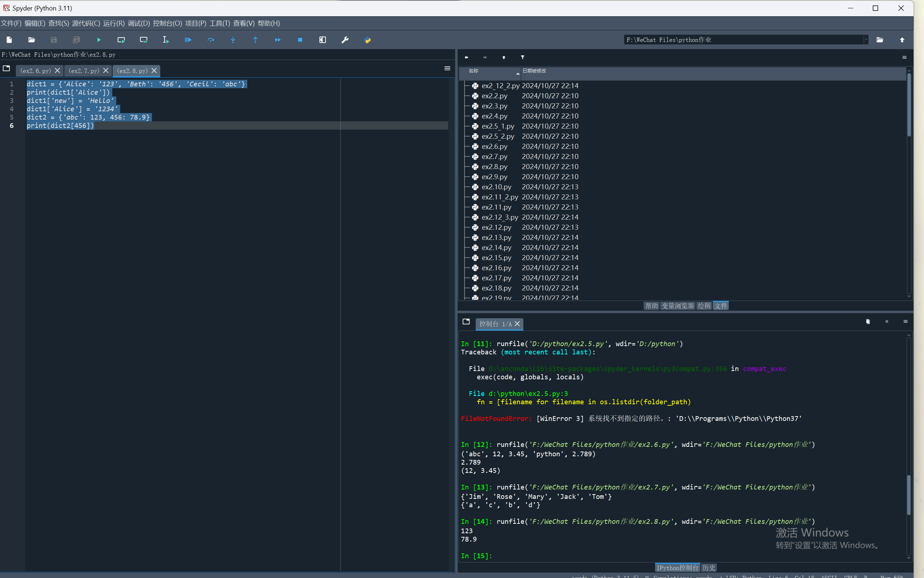Clear console variables trash icon
This screenshot has width=924, height=578.
pyautogui.click(x=868, y=322)
